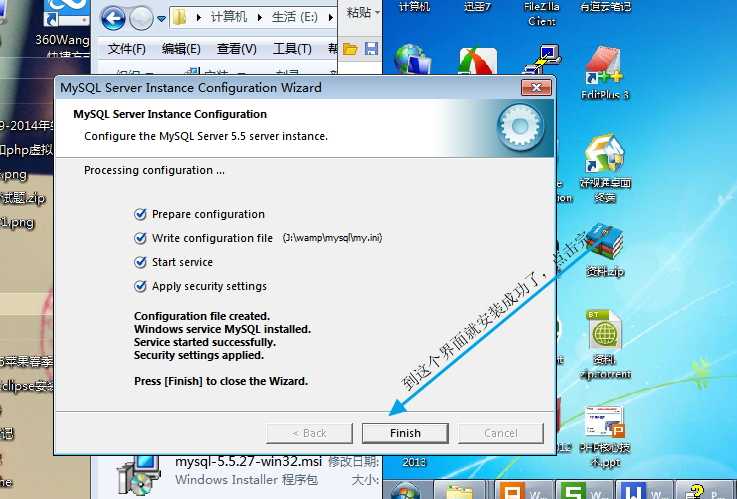Click the Windows Start button
This screenshot has height=499, width=737.
pyautogui.click(x=405, y=491)
